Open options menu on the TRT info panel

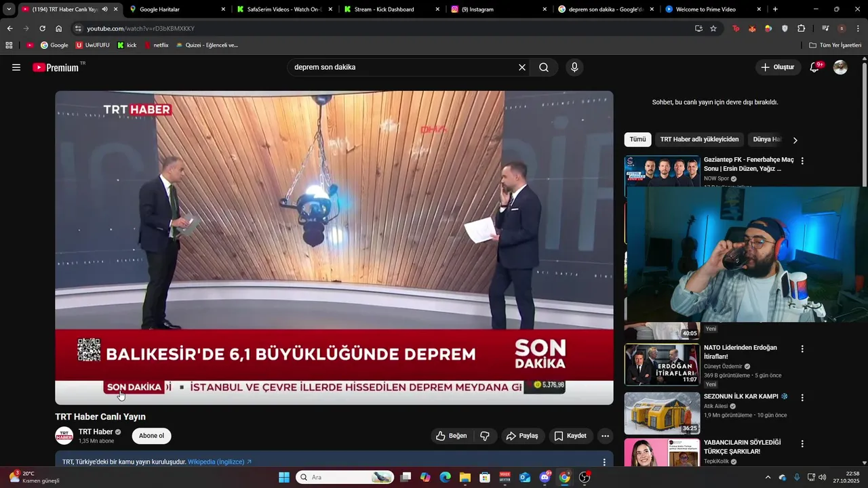[604, 462]
